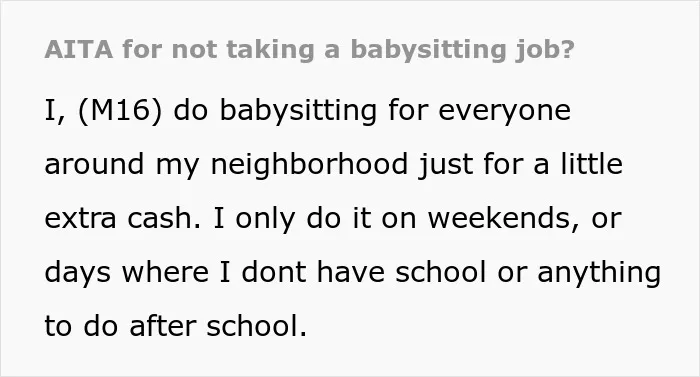Click the word 'cash.' in the paragraph
The height and width of the screenshot is (377, 700).
(164, 218)
